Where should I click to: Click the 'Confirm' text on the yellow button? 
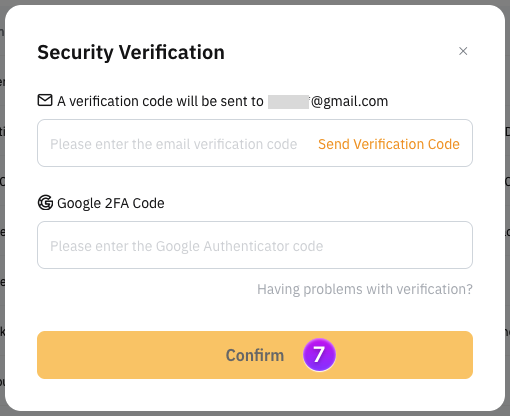255,355
